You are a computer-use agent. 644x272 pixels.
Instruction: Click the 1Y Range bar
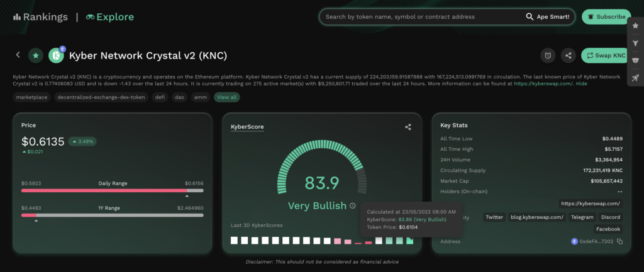point(112,215)
